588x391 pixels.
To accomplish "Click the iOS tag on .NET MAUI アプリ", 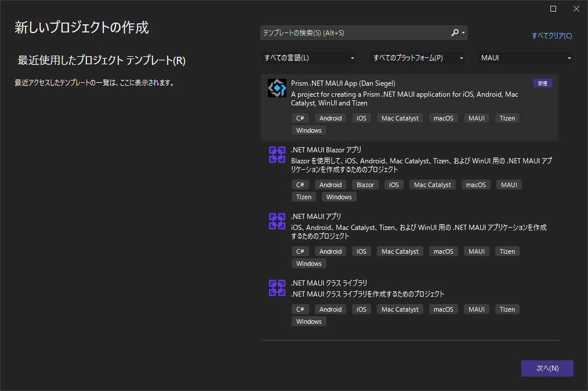I will coord(361,251).
